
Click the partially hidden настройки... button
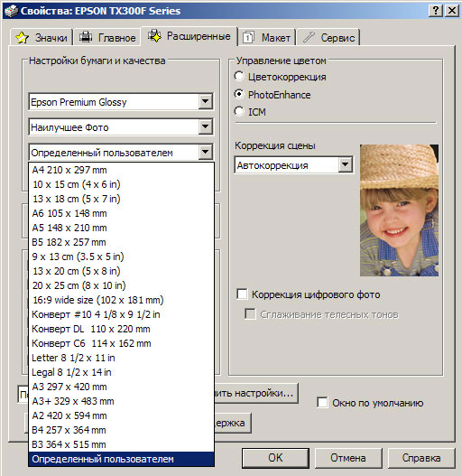click(256, 393)
